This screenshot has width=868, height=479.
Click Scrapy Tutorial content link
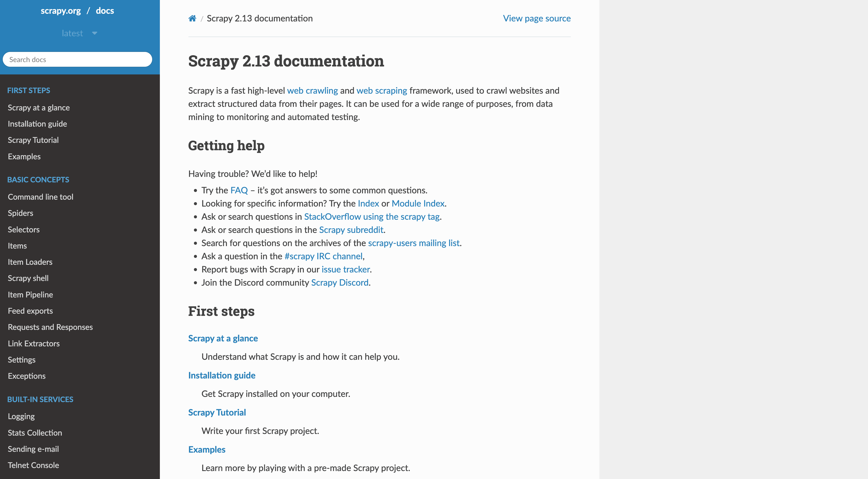(217, 412)
